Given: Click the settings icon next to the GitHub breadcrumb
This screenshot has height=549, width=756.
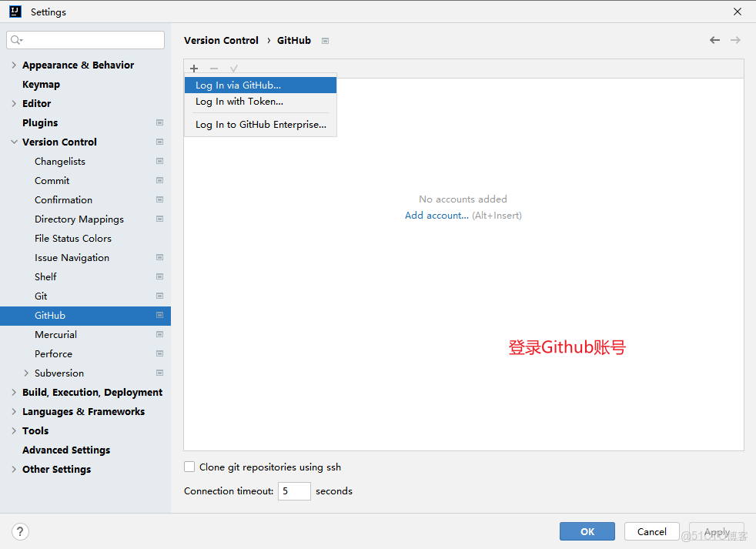Looking at the screenshot, I should point(325,40).
